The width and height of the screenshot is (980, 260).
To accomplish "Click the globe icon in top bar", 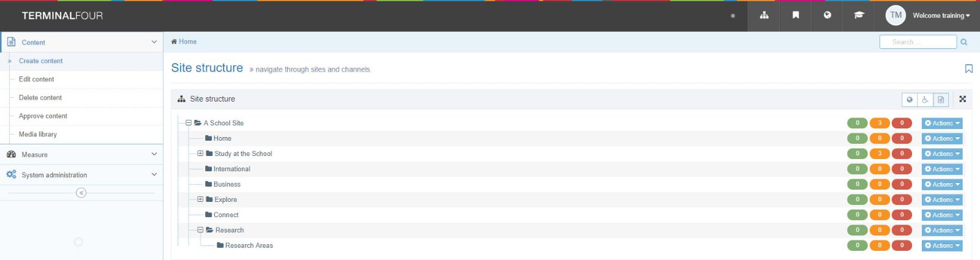I will click(x=827, y=15).
